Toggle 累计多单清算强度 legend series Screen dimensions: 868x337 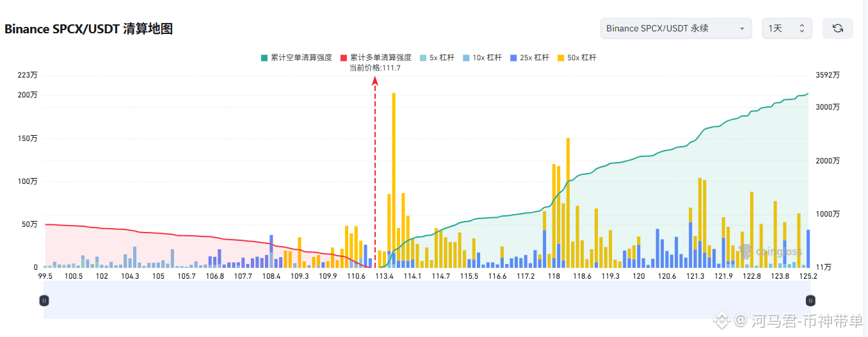click(376, 58)
